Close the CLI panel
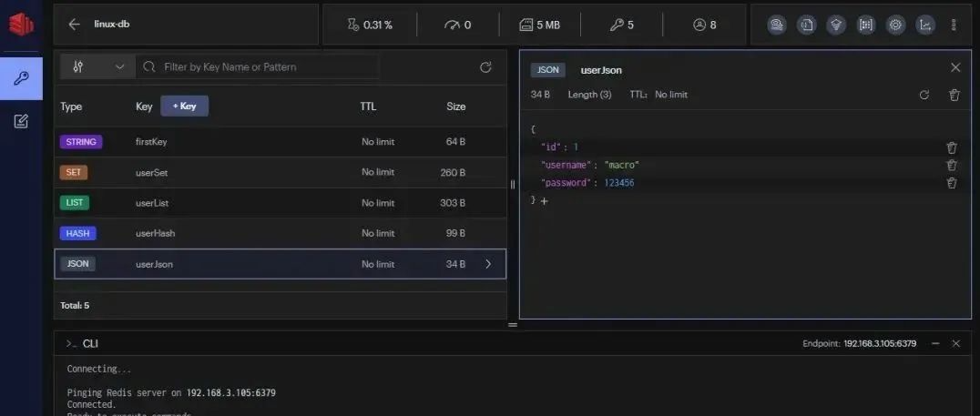The height and width of the screenshot is (416, 980). [x=955, y=343]
